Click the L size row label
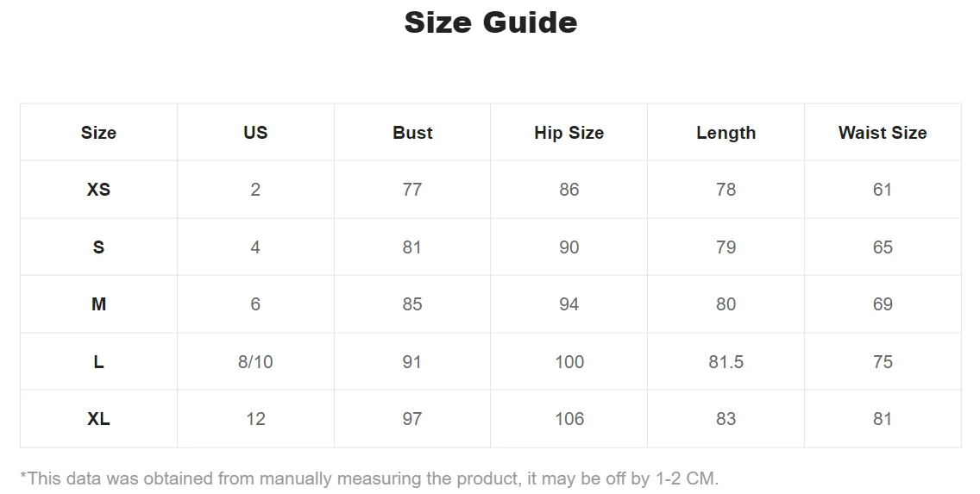The image size is (980, 494). click(x=98, y=362)
